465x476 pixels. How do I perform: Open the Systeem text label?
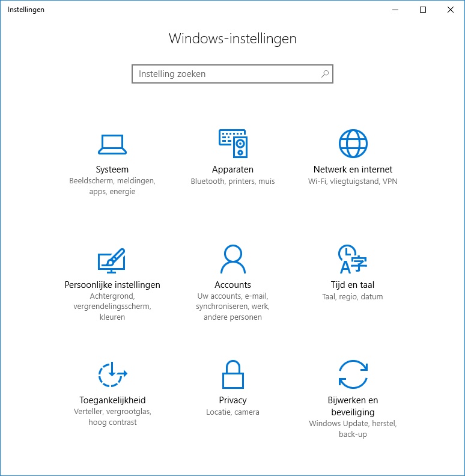(112, 169)
